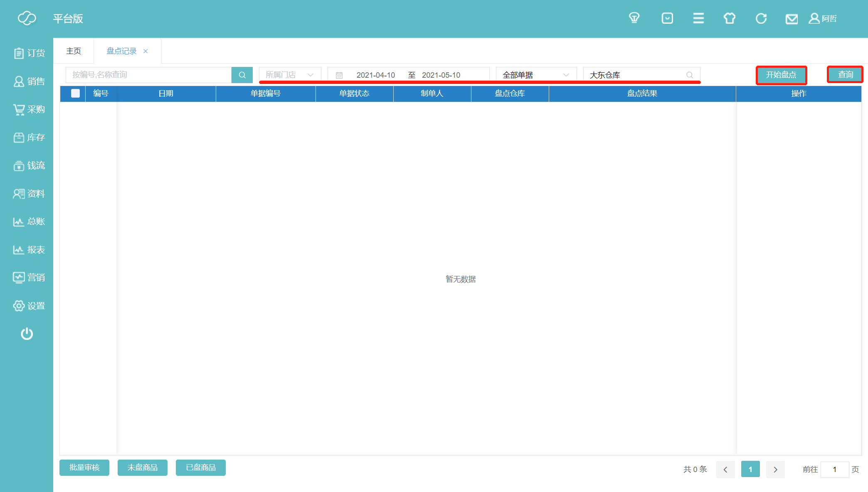868x492 pixels.
Task: Click the refresh icon in top bar
Action: [761, 18]
